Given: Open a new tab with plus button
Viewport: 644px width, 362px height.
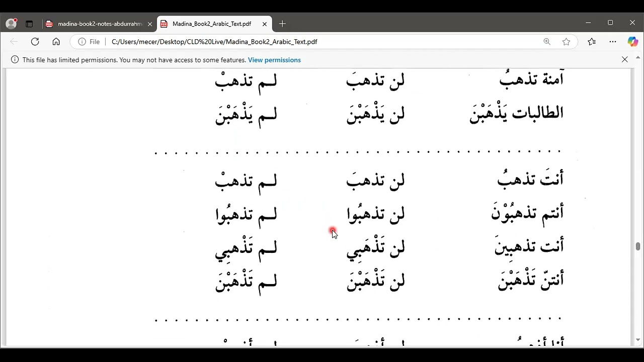Looking at the screenshot, I should click(x=282, y=24).
